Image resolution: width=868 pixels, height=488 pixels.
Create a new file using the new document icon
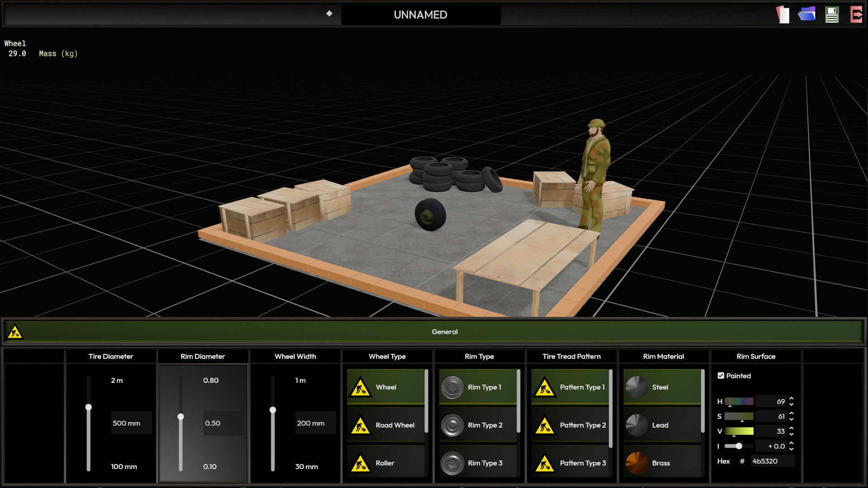(x=783, y=14)
